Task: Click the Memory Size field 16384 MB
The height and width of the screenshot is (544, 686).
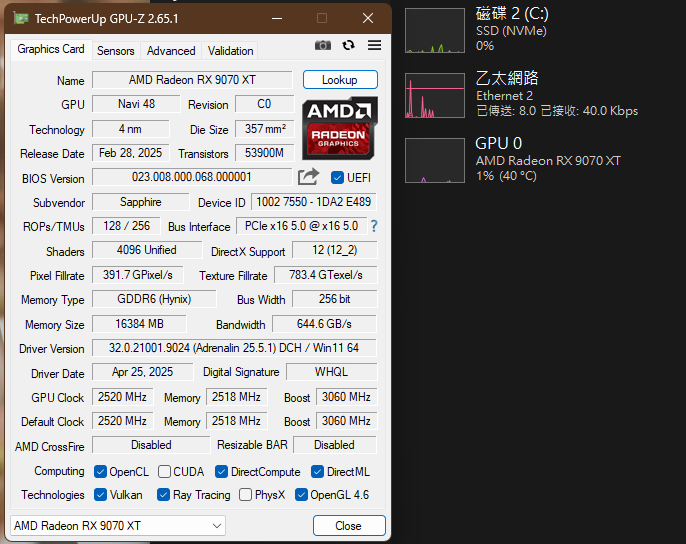Action: [x=139, y=324]
